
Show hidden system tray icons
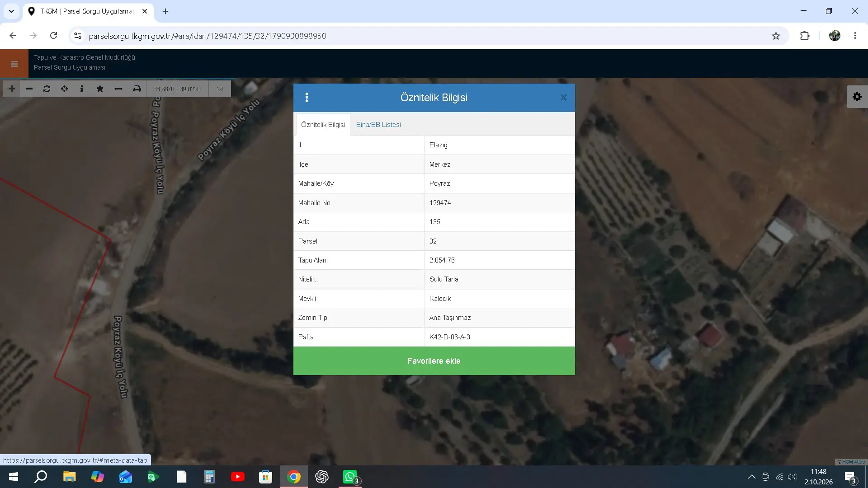pos(752,477)
